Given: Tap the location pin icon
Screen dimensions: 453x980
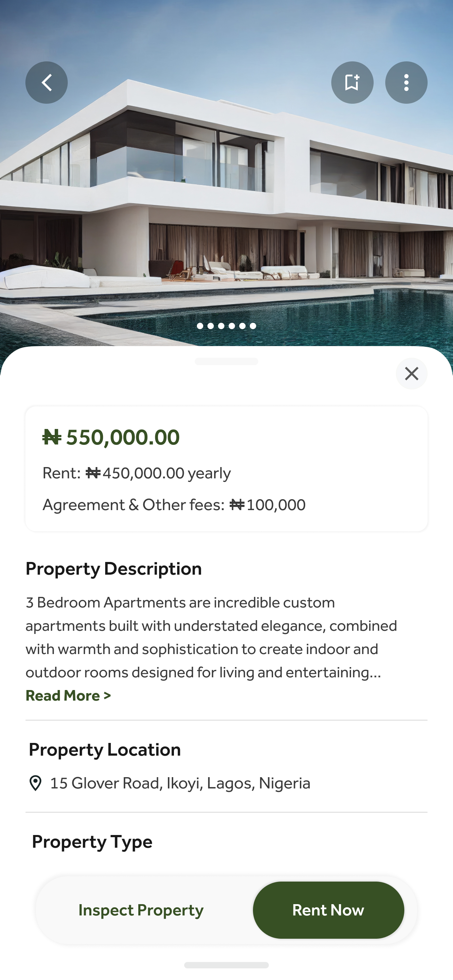Looking at the screenshot, I should click(x=36, y=783).
